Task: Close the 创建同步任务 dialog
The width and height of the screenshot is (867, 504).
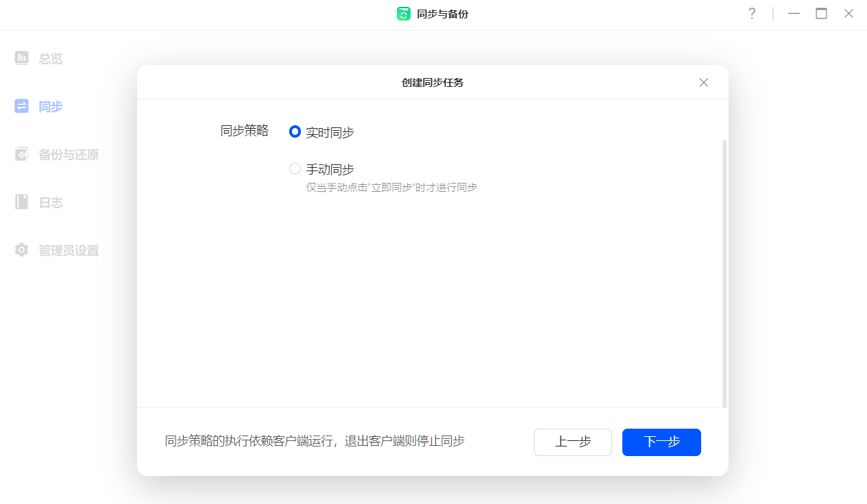Action: click(703, 83)
